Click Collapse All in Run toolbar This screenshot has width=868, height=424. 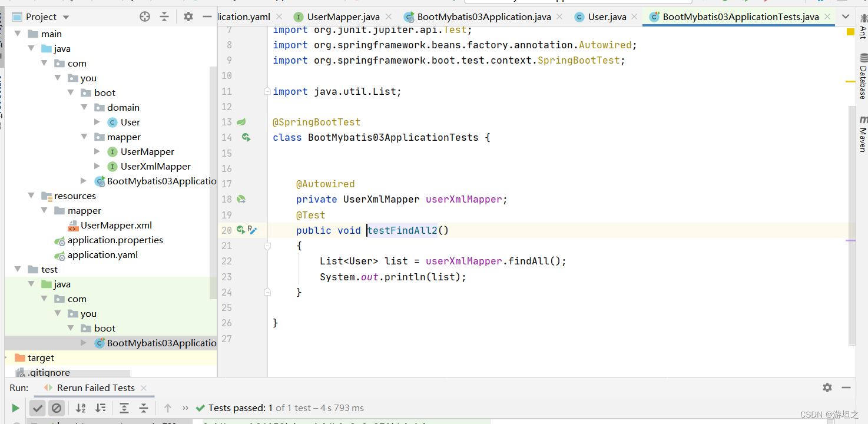(x=144, y=408)
